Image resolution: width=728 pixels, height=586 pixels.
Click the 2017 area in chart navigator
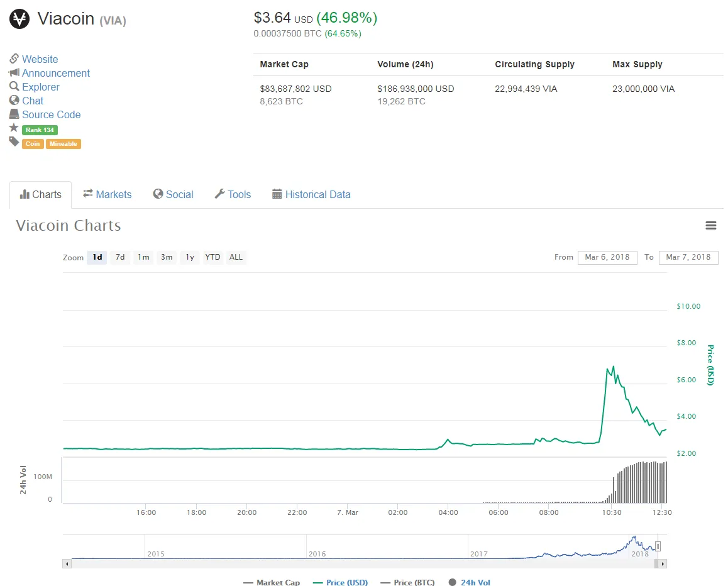tap(548, 546)
